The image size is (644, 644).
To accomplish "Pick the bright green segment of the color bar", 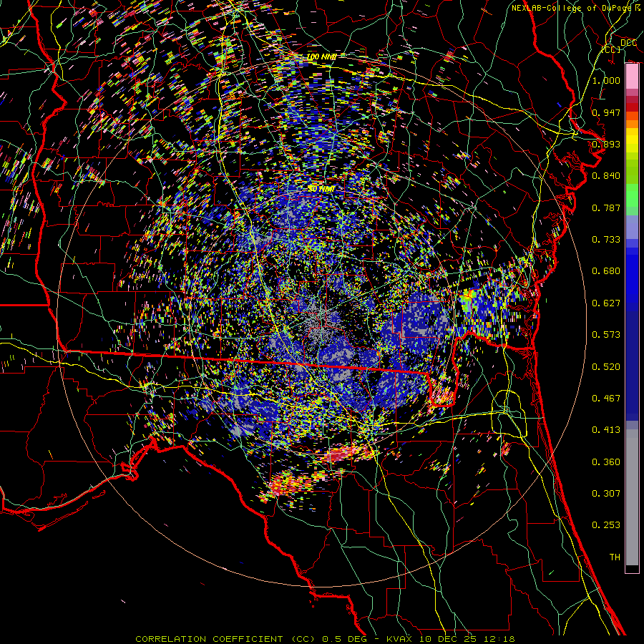I will [632, 195].
